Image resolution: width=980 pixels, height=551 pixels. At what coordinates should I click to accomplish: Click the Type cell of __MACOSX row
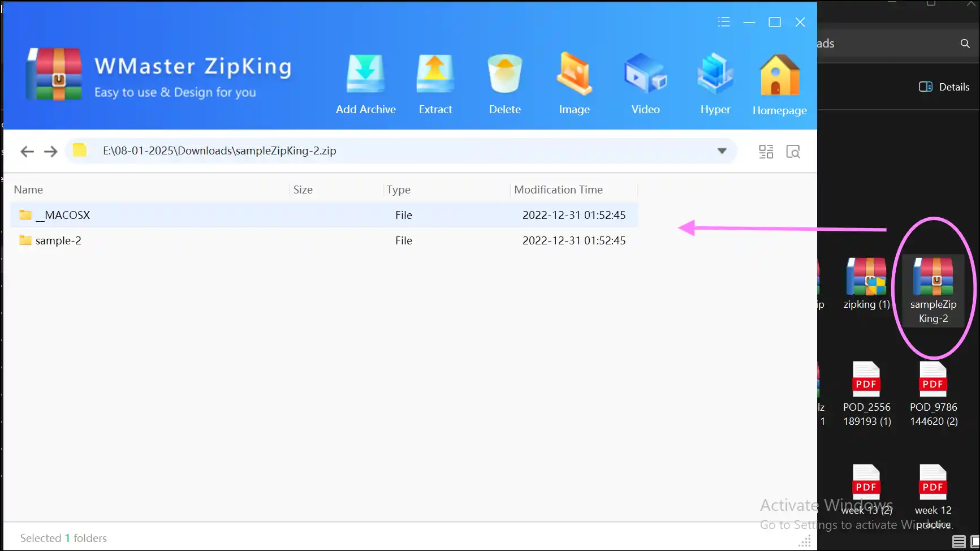[x=404, y=215]
